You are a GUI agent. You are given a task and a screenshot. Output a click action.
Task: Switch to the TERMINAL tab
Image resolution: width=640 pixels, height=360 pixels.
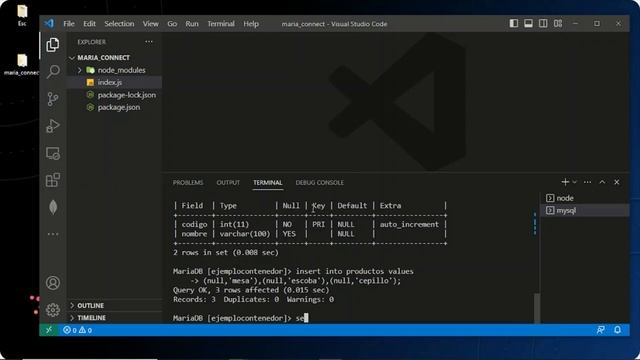pyautogui.click(x=268, y=182)
